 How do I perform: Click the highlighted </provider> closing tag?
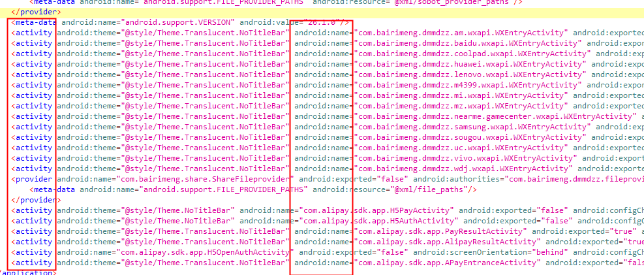coord(36,12)
